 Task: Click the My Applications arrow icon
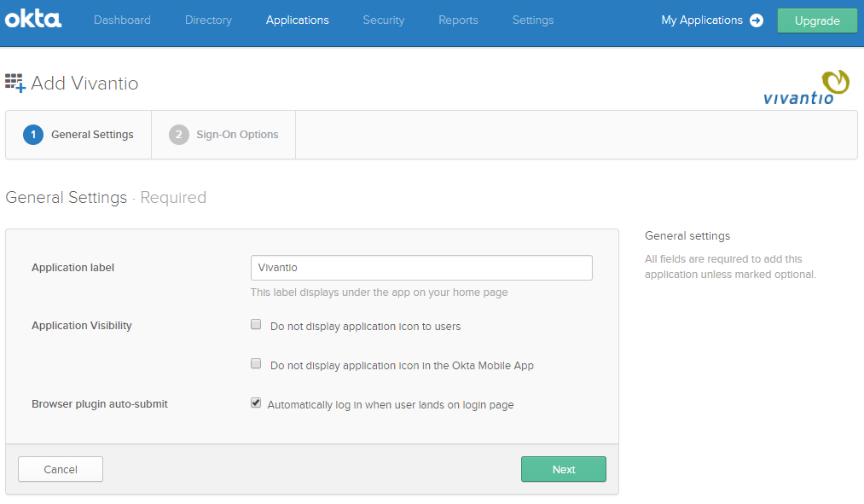coord(757,20)
